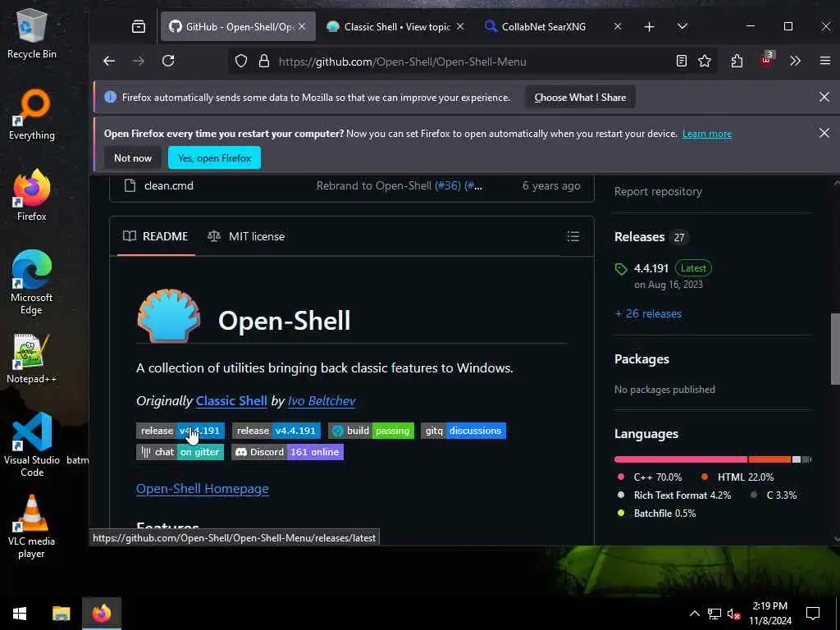The width and height of the screenshot is (840, 630).
Task: Open the uBlock Origin extension icon
Action: click(766, 60)
